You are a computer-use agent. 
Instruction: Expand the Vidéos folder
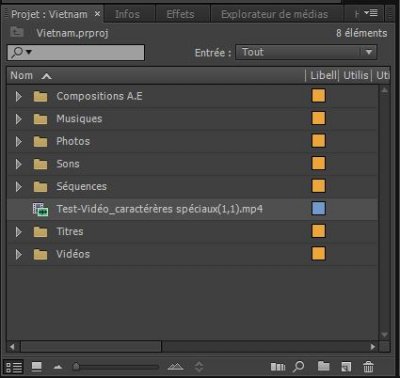[19, 254]
